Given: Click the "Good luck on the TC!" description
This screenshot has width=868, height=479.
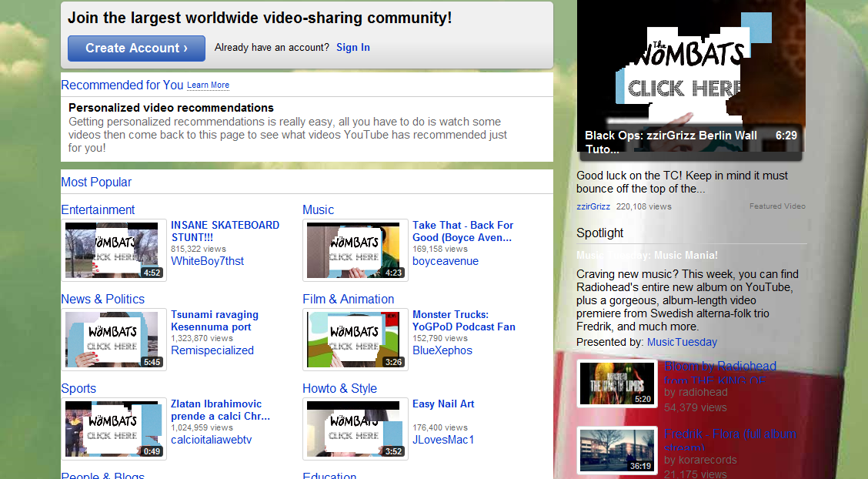Looking at the screenshot, I should click(682, 183).
